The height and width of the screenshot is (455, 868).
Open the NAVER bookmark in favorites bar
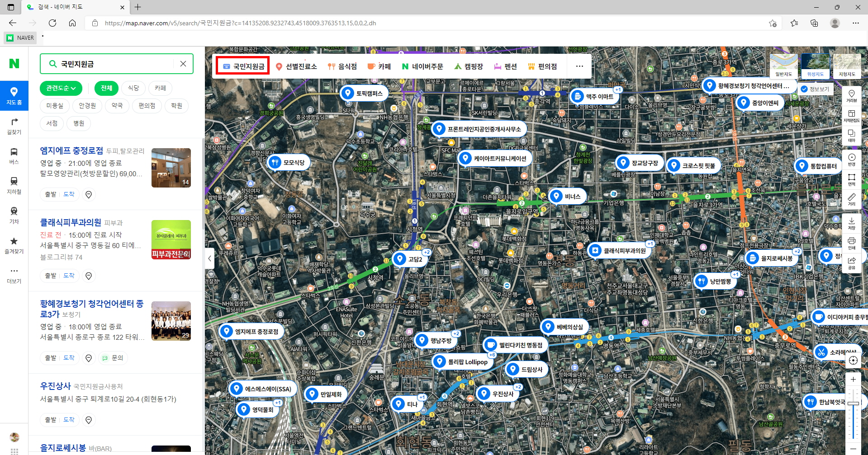21,38
